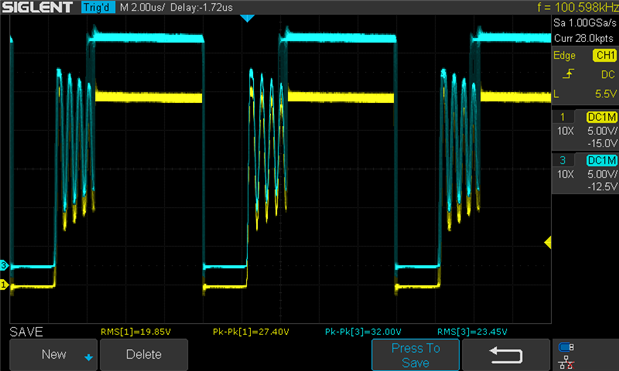This screenshot has height=371, width=619.
Task: Click the trigger level 5.5V value
Action: click(x=606, y=94)
